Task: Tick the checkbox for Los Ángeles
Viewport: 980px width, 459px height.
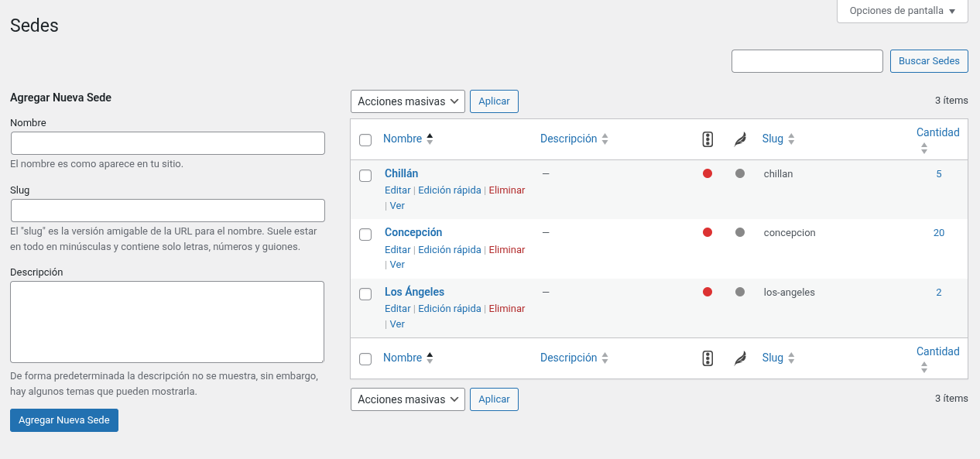Action: click(365, 294)
